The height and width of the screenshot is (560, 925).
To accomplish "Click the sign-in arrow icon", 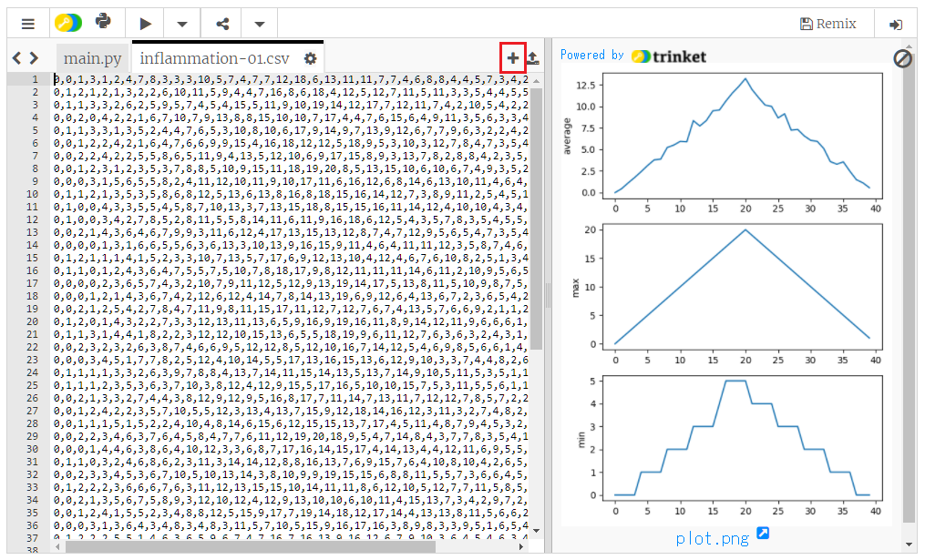I will (x=896, y=25).
